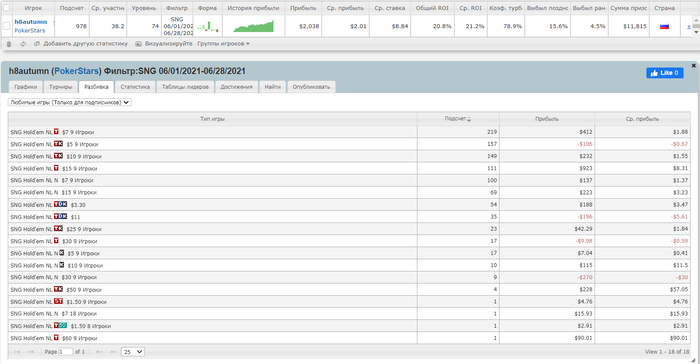Click the Russian flag icon in Страна column
Viewport: 700px width, 364px height.
[664, 26]
